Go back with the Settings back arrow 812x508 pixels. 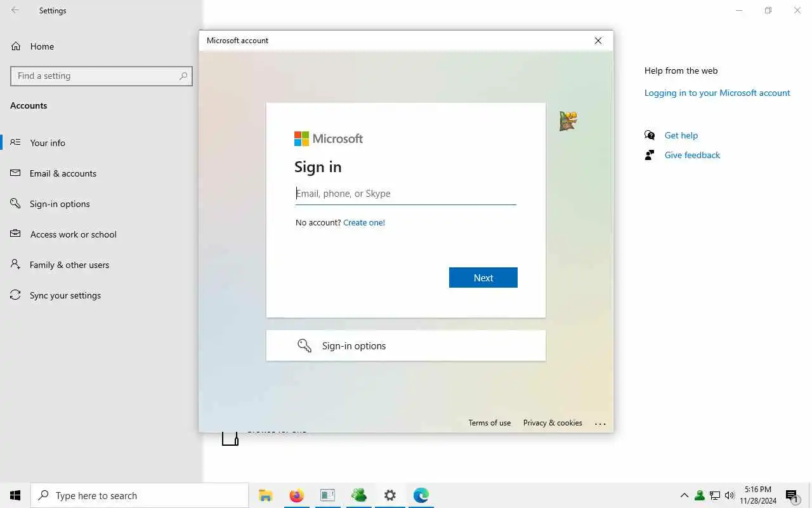click(x=15, y=10)
